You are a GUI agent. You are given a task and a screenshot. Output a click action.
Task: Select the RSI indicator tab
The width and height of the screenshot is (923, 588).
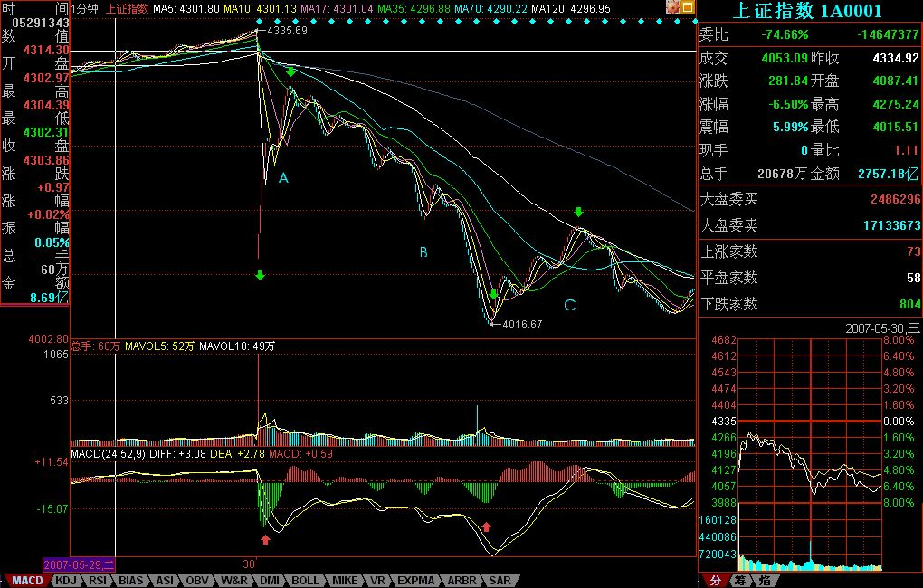(99, 580)
